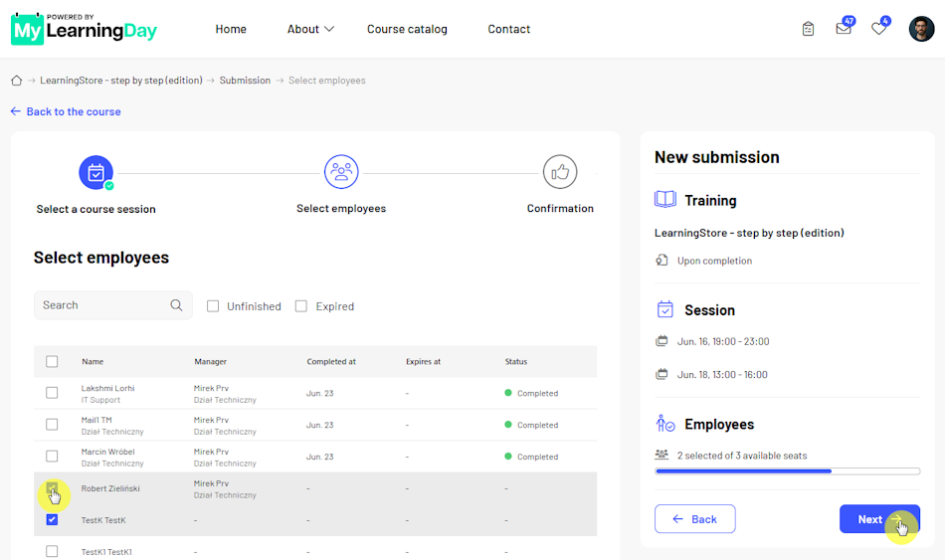This screenshot has height=560, width=945.
Task: Click the Lakshmi Lorhi name text
Action: [107, 388]
